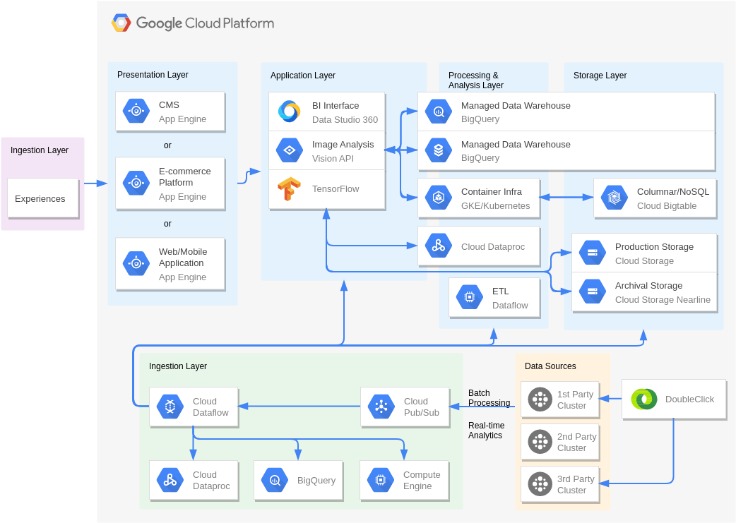The image size is (736, 523).
Task: Click the Cloud Pub/Sub icon
Action: coord(380,407)
